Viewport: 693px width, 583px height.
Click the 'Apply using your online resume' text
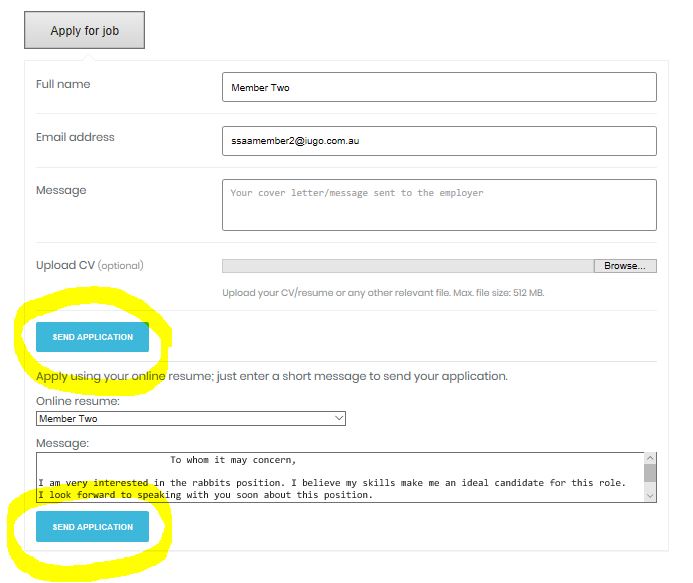pos(271,376)
